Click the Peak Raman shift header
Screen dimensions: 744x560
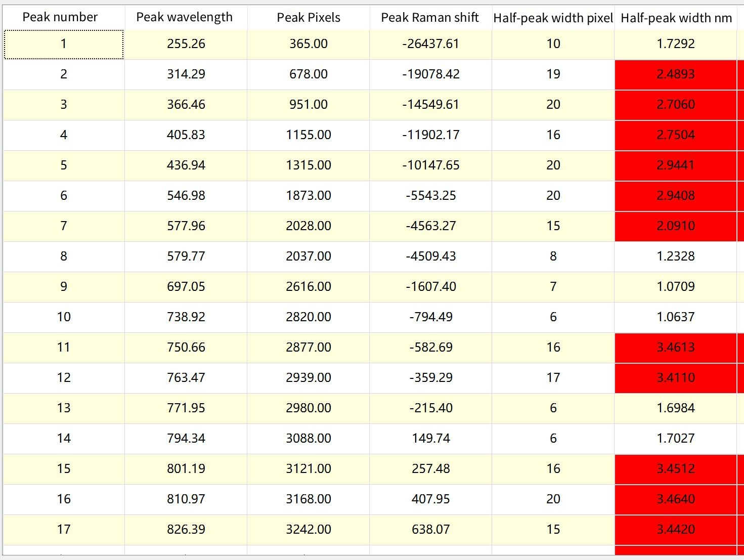click(430, 17)
